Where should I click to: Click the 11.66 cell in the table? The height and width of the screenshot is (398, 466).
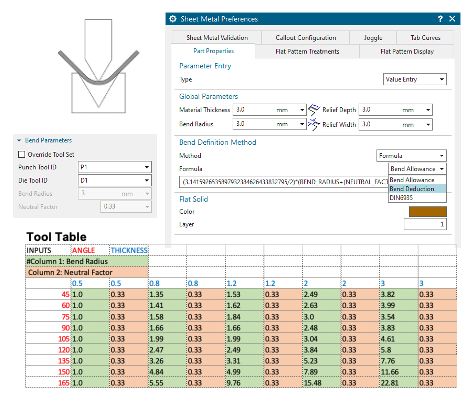click(399, 372)
